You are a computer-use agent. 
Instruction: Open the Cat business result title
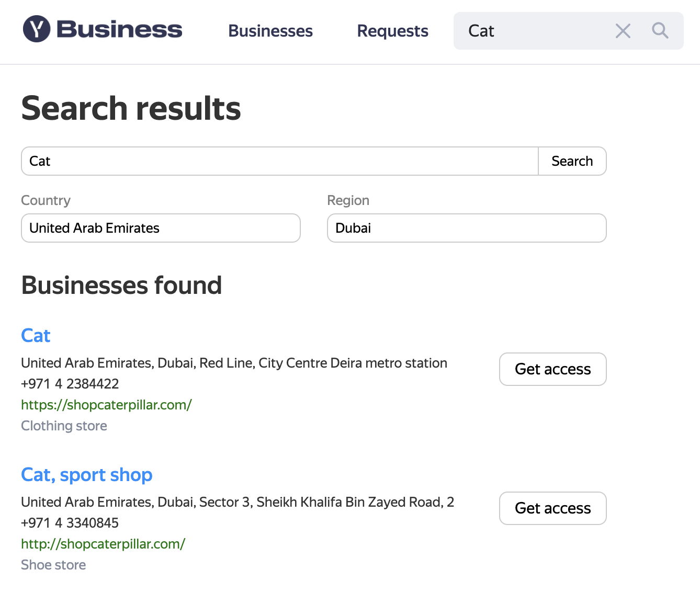[x=36, y=336]
